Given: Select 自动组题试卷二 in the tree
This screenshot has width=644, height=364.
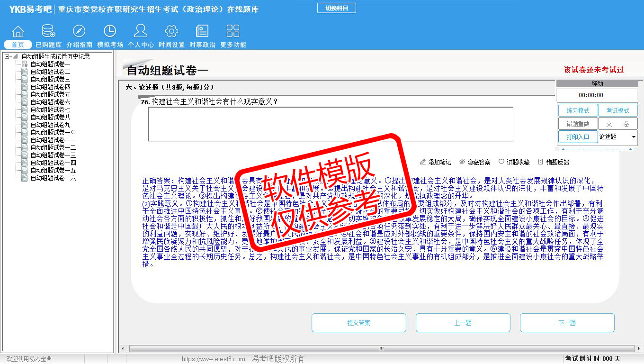Looking at the screenshot, I should pos(50,72).
